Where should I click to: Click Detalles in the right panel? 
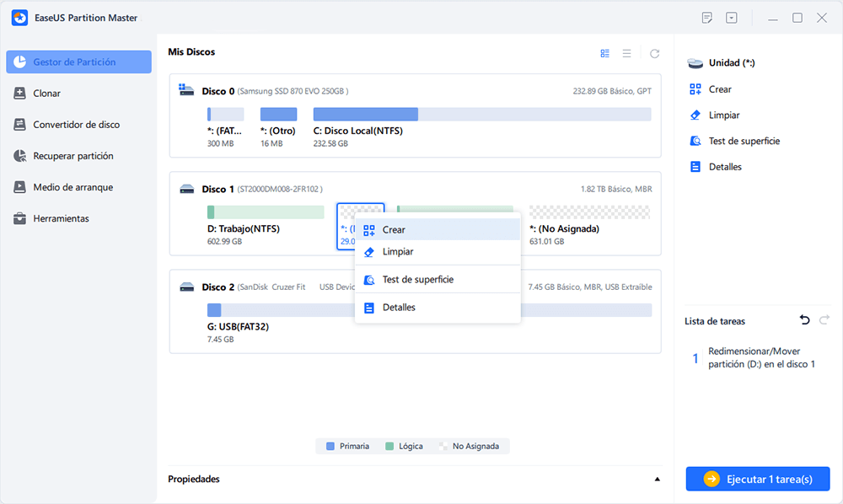click(x=725, y=167)
